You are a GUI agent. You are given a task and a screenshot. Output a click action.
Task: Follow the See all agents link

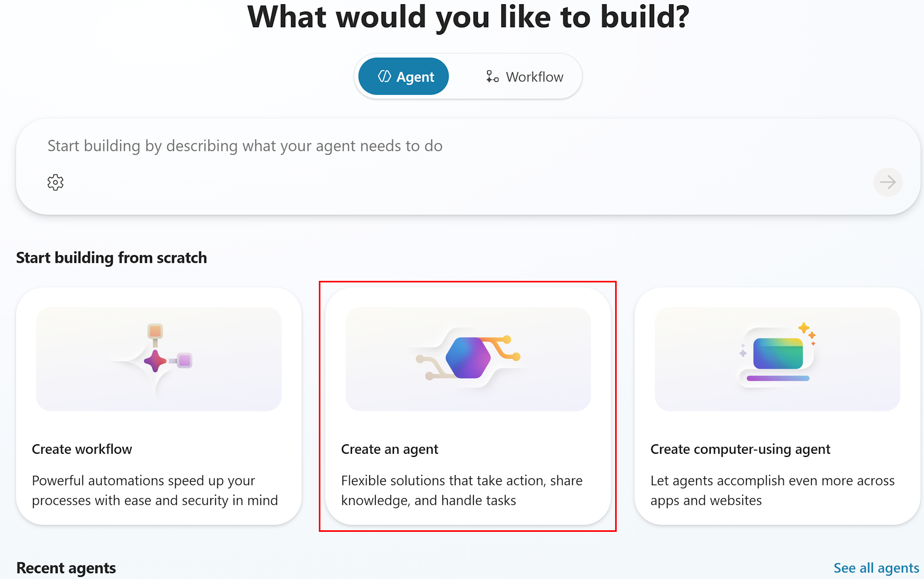[876, 567]
